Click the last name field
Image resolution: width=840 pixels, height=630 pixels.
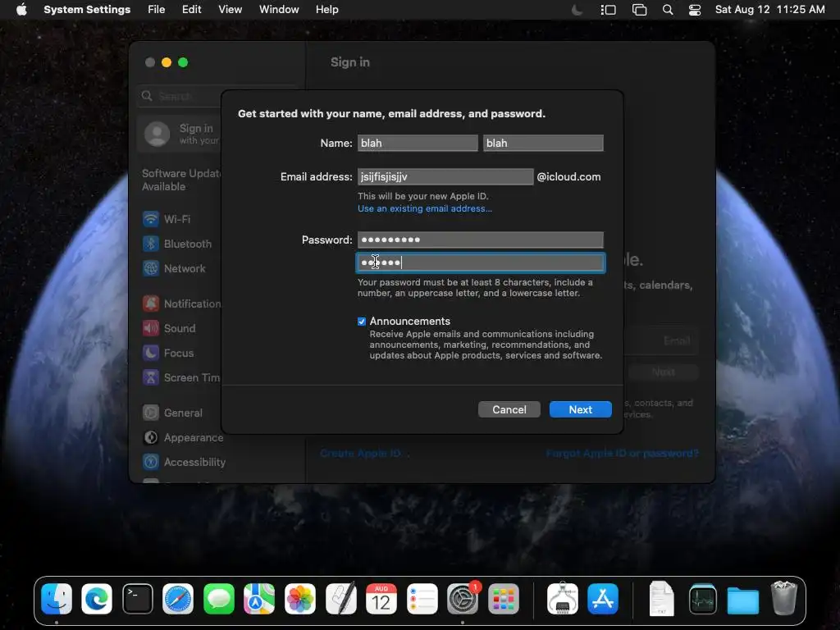click(543, 143)
